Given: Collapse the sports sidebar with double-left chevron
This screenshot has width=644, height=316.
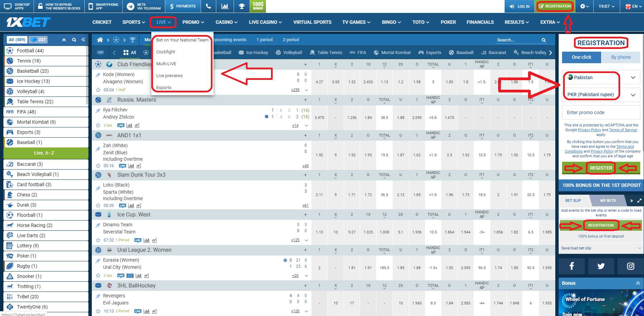Looking at the screenshot, I should pos(83,40).
